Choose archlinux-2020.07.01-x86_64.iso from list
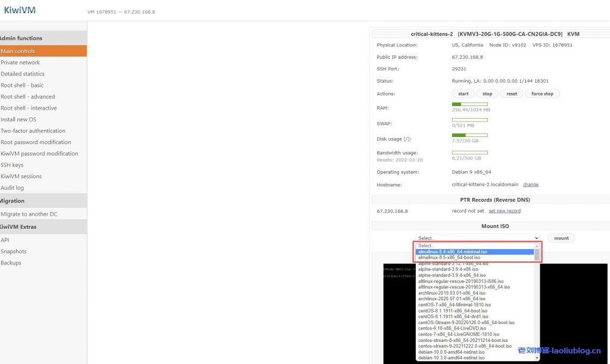Screen dimensions: 610x364 [452, 298]
